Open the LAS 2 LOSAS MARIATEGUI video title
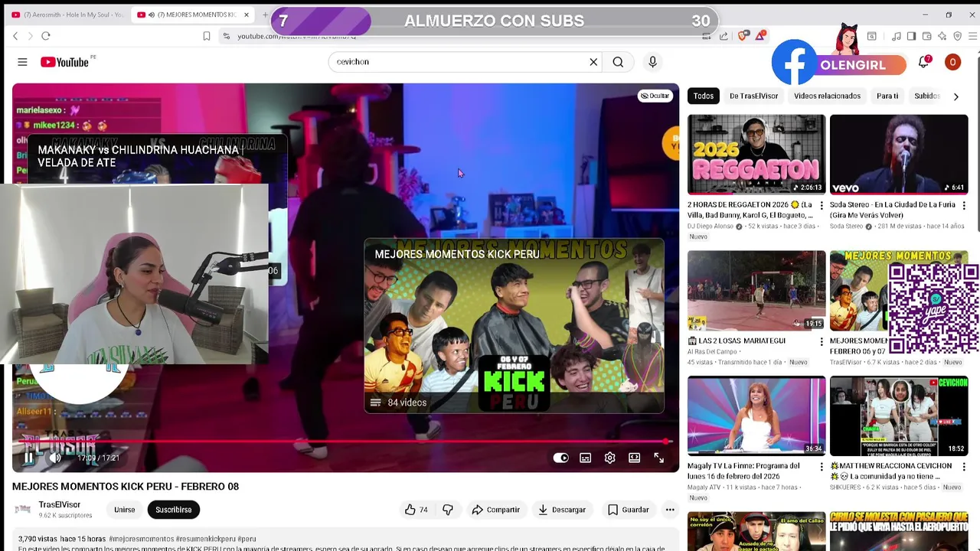980x551 pixels. [737, 341]
